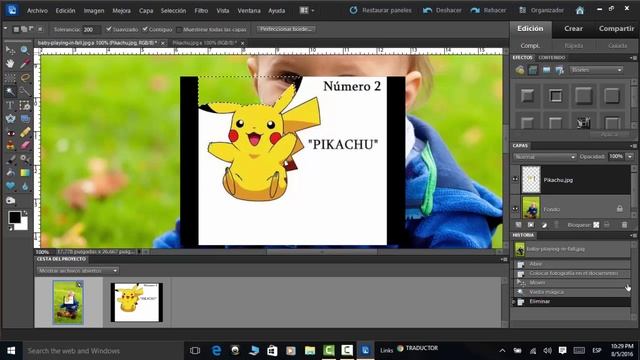Show Layer Styles category in Efectos panel
Screen dimensions: 640x360
533,70
